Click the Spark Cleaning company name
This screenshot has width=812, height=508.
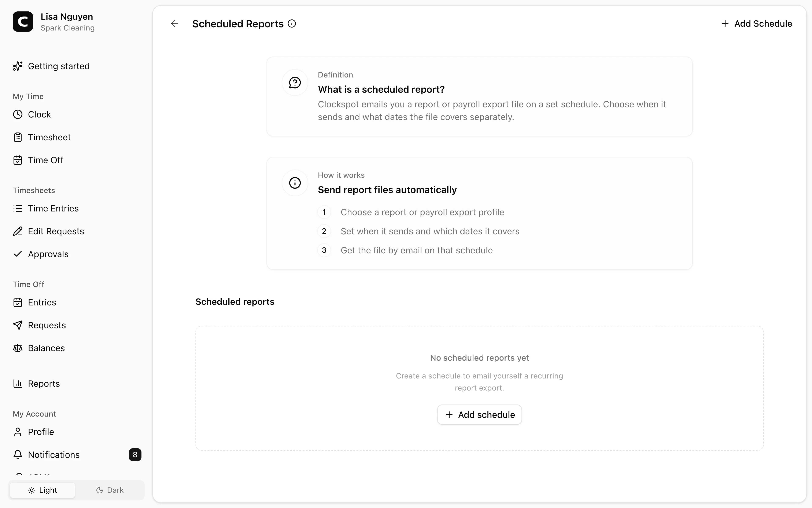point(67,28)
